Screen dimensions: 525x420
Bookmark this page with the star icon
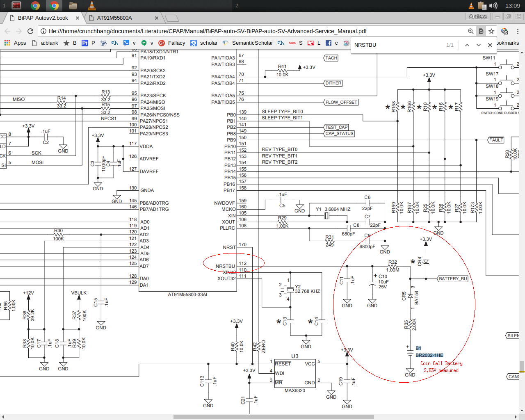click(x=491, y=31)
